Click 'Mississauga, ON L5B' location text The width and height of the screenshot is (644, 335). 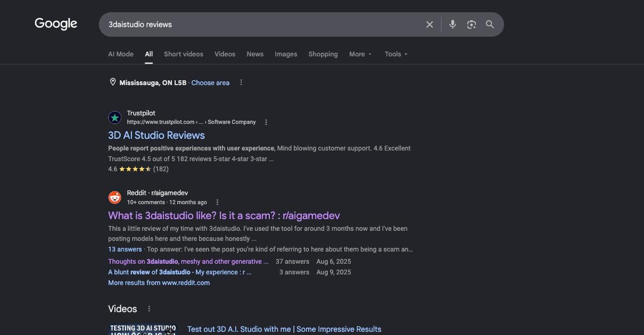point(153,83)
